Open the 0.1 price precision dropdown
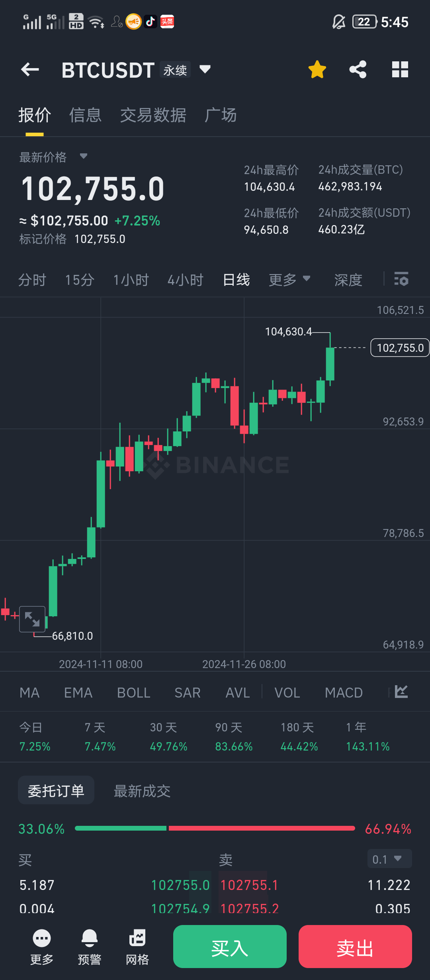 [389, 859]
